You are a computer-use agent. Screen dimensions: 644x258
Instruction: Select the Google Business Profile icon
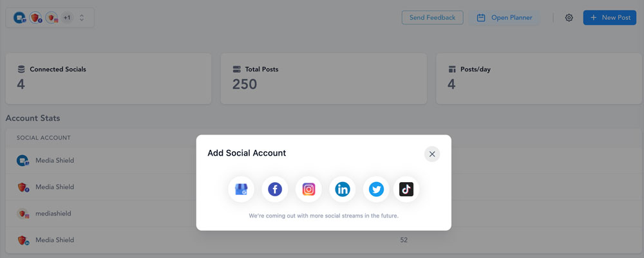click(241, 189)
